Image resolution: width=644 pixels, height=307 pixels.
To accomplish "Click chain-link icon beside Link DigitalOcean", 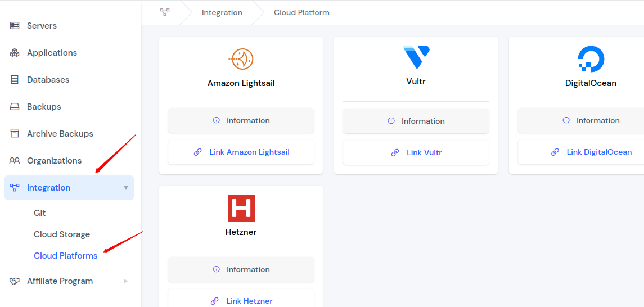I will (555, 152).
